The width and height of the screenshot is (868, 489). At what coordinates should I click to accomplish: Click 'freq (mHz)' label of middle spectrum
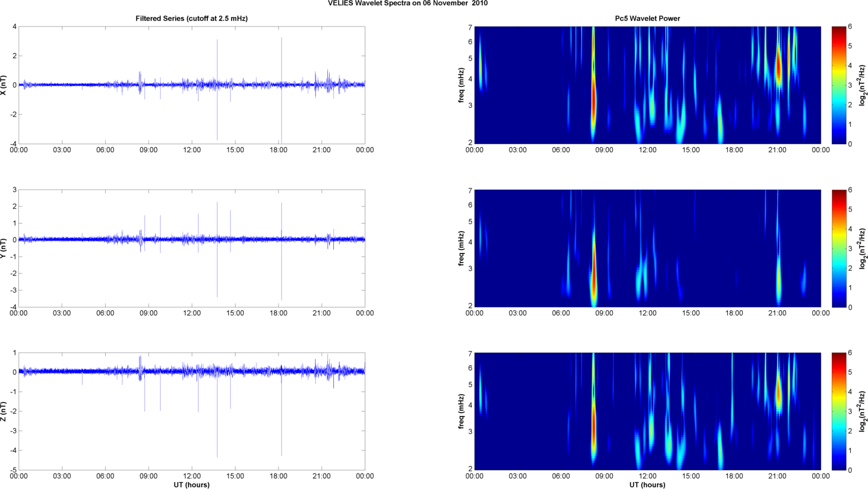(461, 248)
